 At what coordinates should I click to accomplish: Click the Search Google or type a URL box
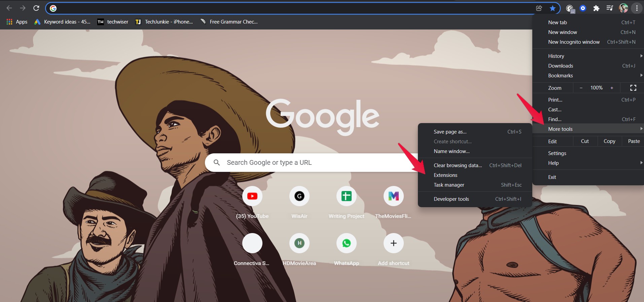click(x=311, y=163)
